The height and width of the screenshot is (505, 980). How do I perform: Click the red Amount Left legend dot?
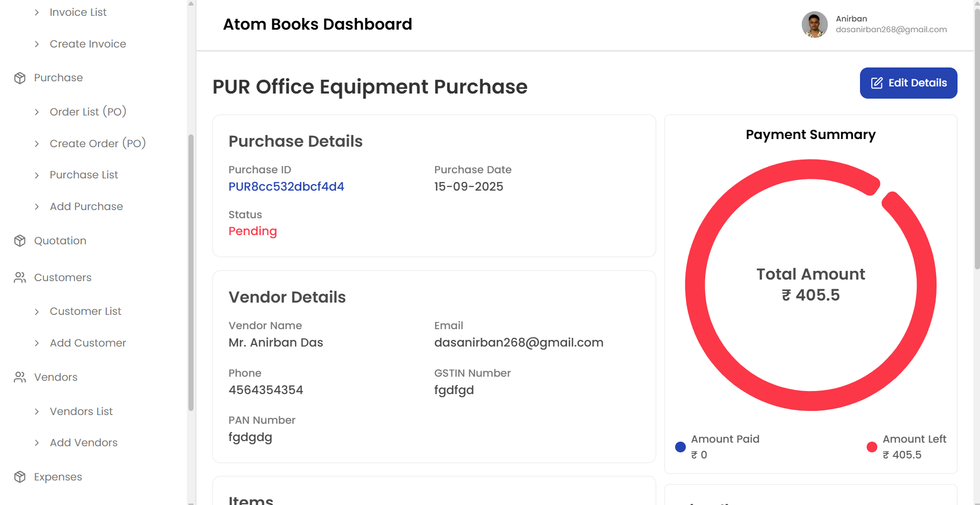(x=872, y=447)
